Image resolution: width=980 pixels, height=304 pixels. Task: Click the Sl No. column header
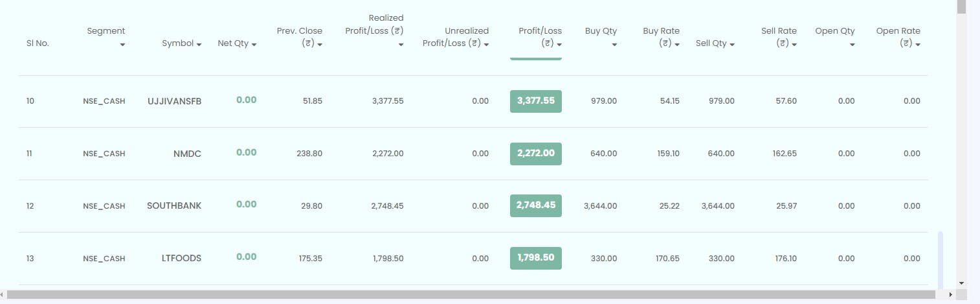click(x=38, y=43)
